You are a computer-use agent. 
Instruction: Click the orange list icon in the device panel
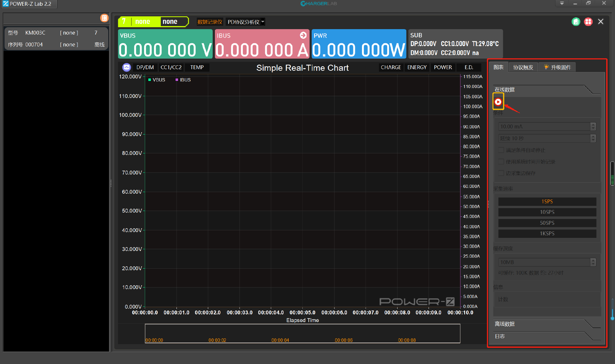click(x=104, y=18)
